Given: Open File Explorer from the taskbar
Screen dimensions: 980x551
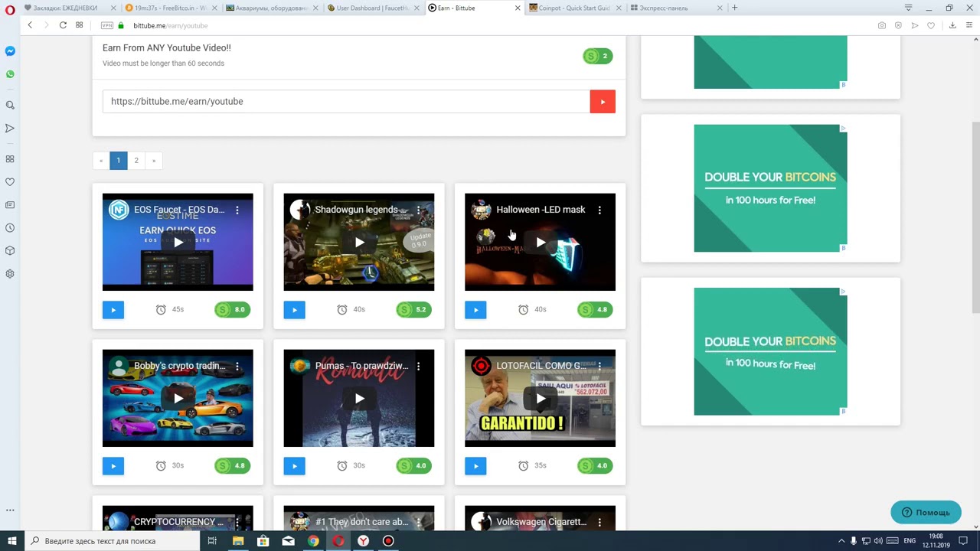Looking at the screenshot, I should point(238,541).
